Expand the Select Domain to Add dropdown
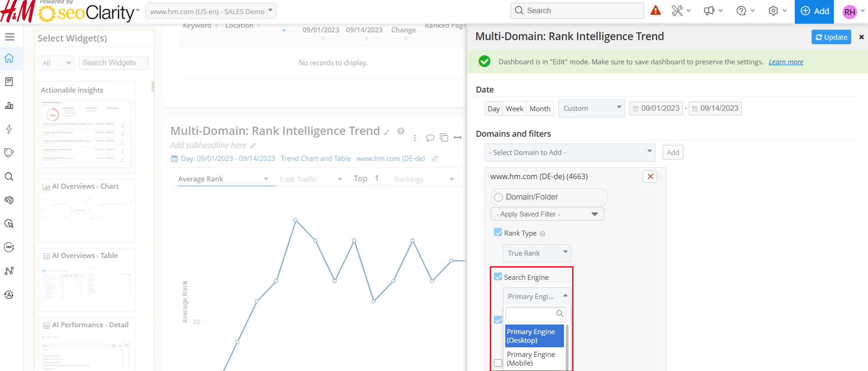Image resolution: width=868 pixels, height=371 pixels. point(569,152)
